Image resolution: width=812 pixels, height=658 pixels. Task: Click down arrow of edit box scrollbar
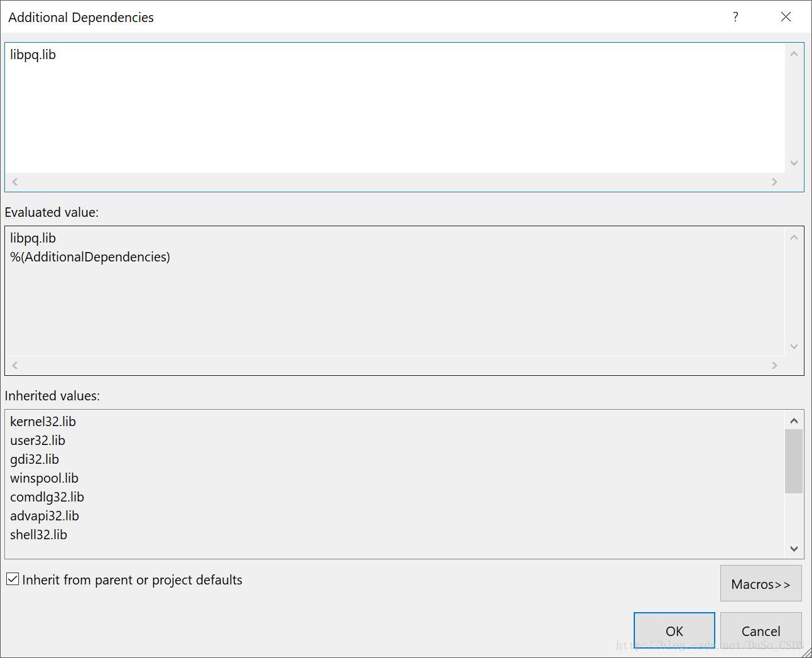[x=794, y=163]
